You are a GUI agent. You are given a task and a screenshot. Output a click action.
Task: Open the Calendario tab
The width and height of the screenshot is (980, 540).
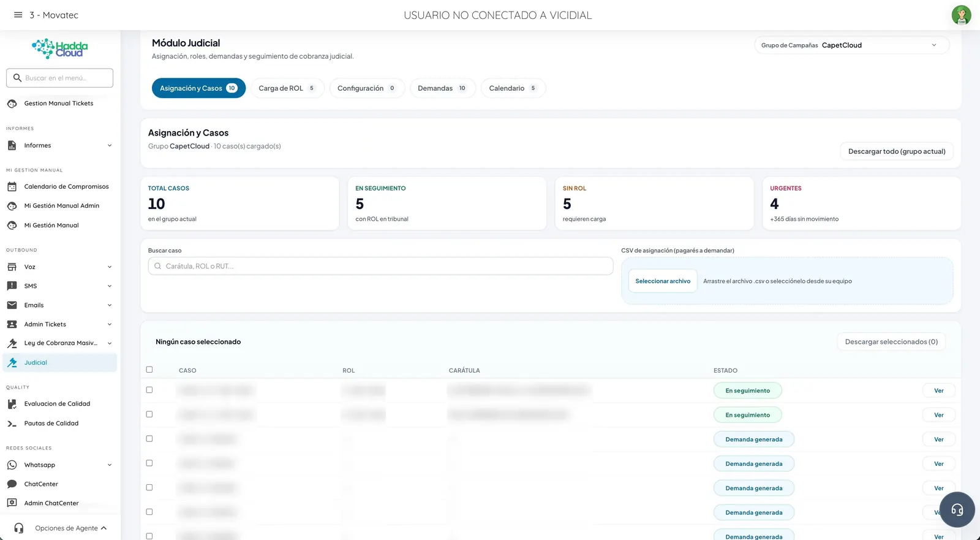point(513,88)
